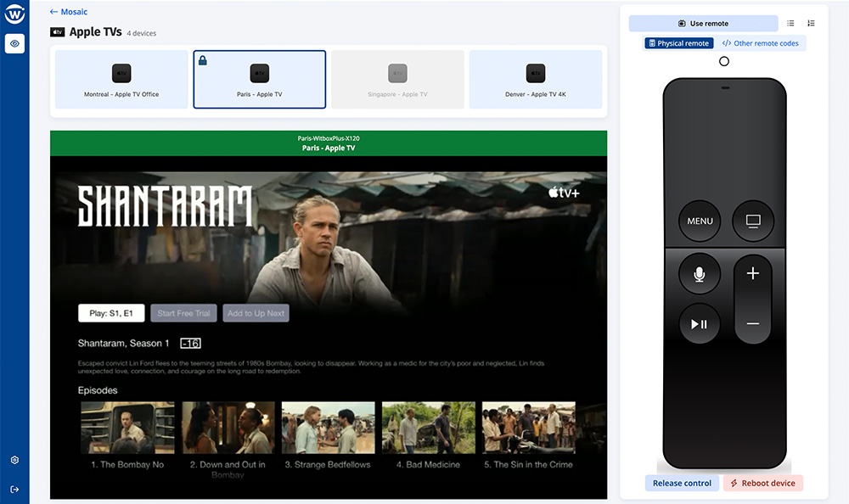Select episode 3 Strange Bedfellows thumbnail
Screen dimensions: 849x504
(x=328, y=428)
